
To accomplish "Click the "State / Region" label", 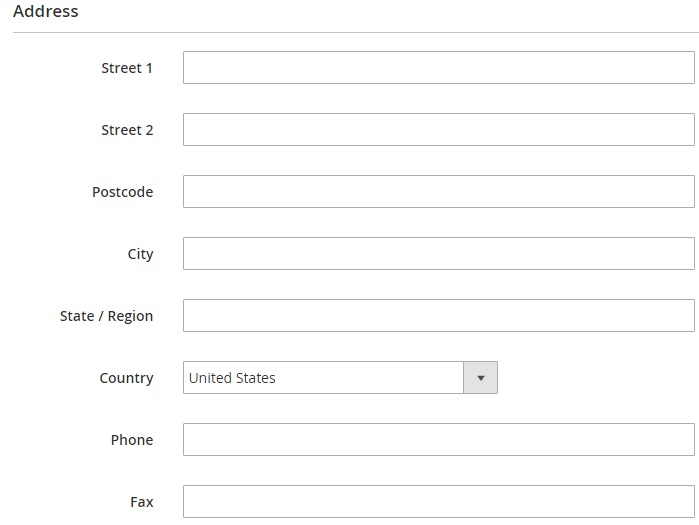I will pyautogui.click(x=106, y=316).
